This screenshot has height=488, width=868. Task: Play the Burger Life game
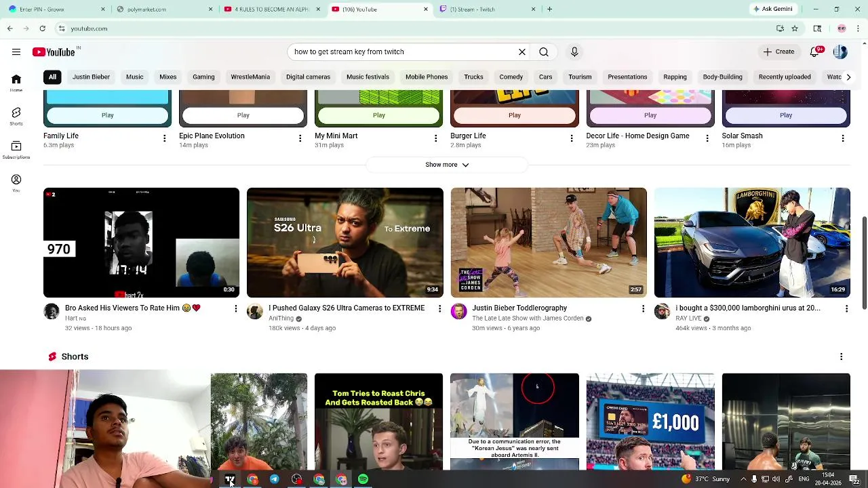click(514, 115)
